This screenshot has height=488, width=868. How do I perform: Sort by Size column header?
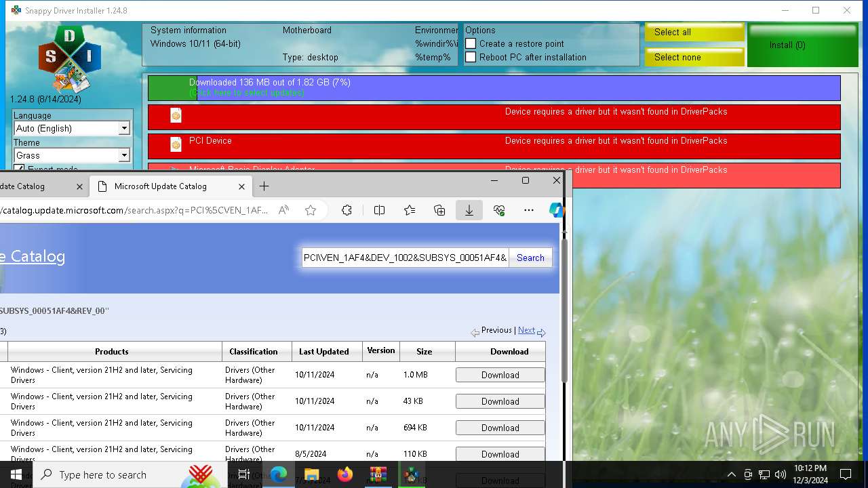point(425,351)
